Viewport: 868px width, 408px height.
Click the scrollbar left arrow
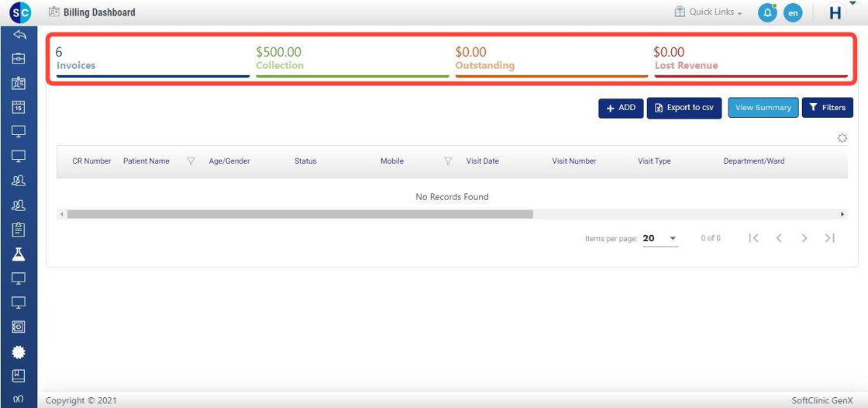pos(61,214)
